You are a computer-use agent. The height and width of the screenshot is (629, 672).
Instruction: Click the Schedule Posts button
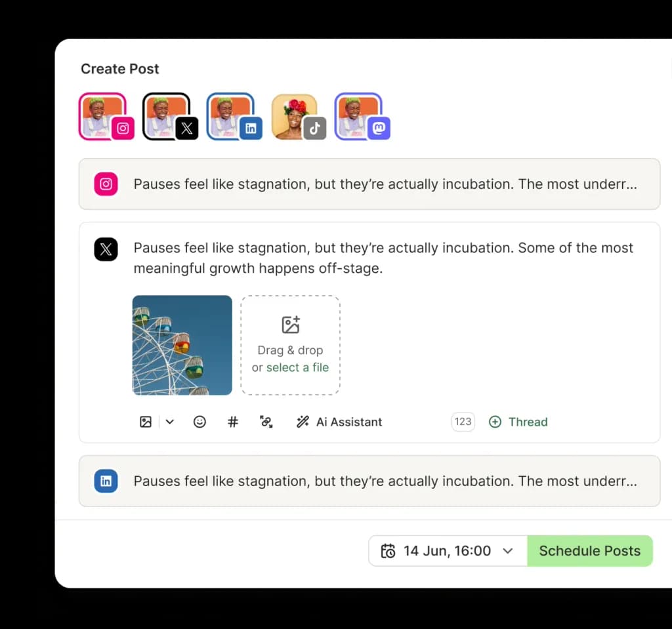pyautogui.click(x=589, y=551)
